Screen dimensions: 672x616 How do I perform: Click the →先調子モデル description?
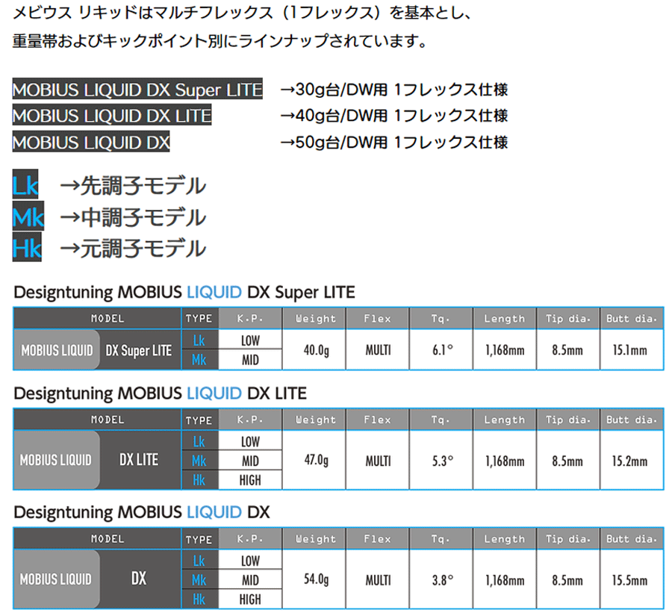pos(133,185)
